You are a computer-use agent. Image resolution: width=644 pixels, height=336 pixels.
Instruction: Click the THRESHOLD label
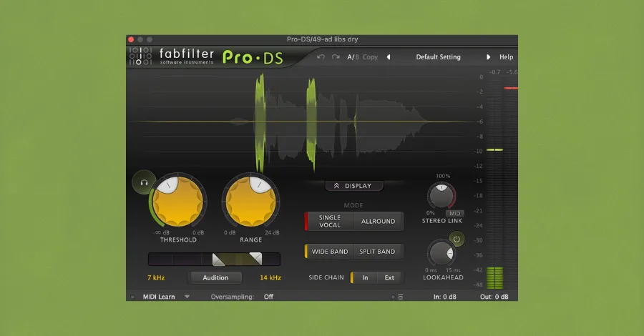tap(178, 240)
